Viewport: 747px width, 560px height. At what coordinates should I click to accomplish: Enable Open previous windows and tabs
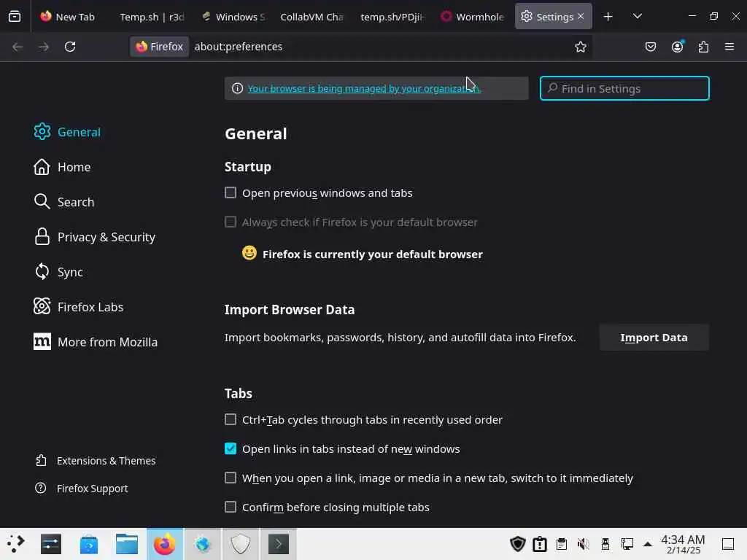point(230,192)
